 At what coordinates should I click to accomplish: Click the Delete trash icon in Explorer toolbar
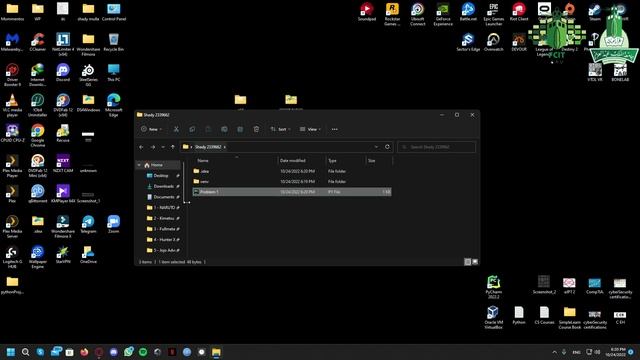pos(256,129)
